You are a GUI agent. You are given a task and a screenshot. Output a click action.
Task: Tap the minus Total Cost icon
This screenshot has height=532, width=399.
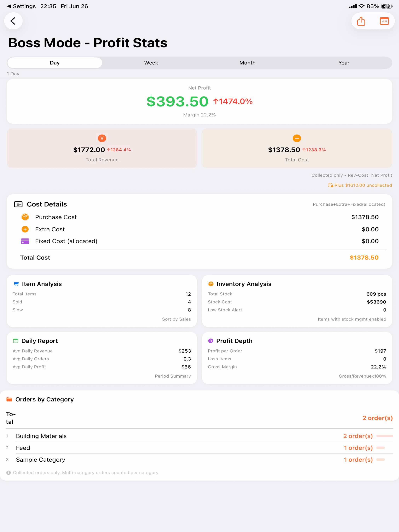(297, 138)
